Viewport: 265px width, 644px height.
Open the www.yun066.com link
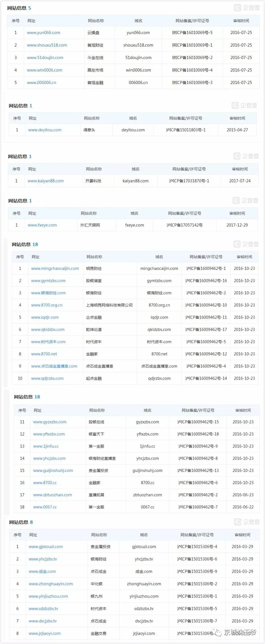[x=43, y=33]
